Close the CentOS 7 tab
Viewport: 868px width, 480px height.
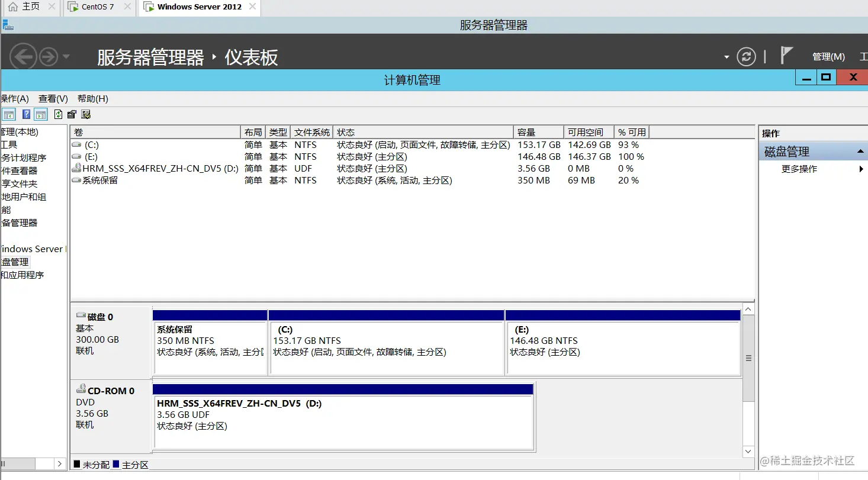[x=126, y=7]
